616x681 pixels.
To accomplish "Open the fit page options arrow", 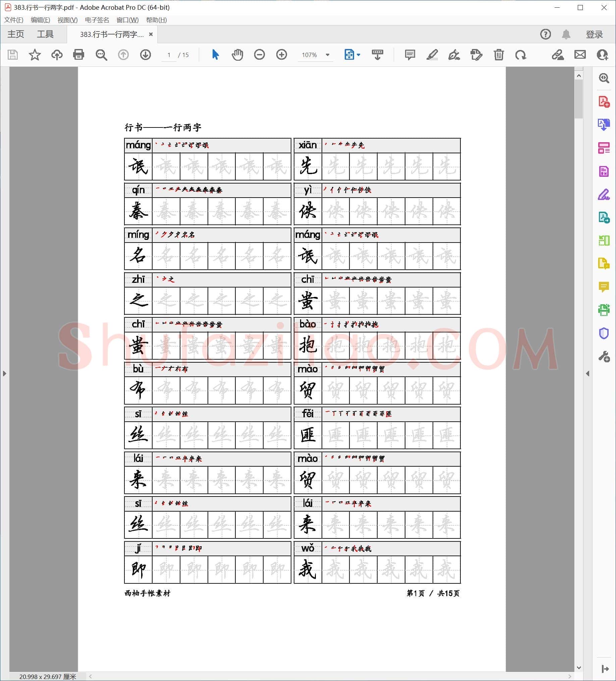I will pos(359,55).
